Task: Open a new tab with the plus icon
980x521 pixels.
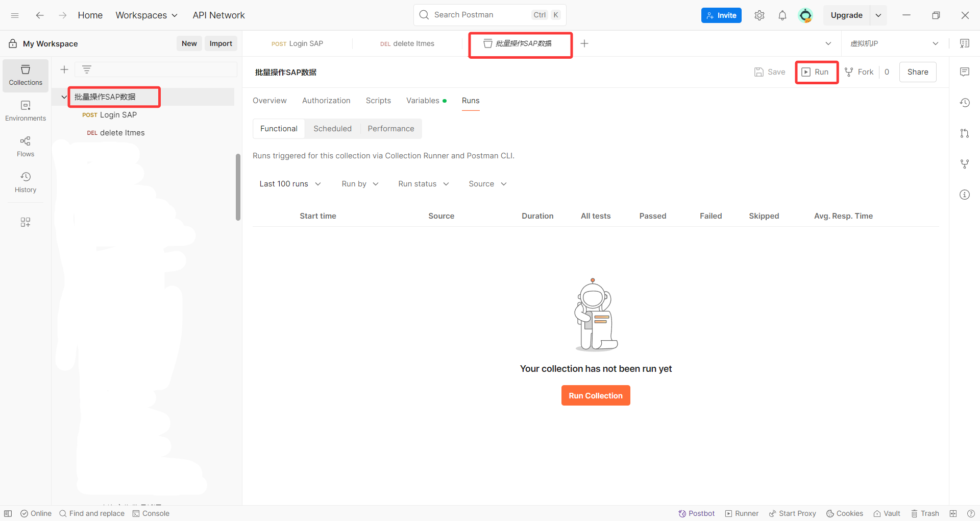Action: (584, 43)
